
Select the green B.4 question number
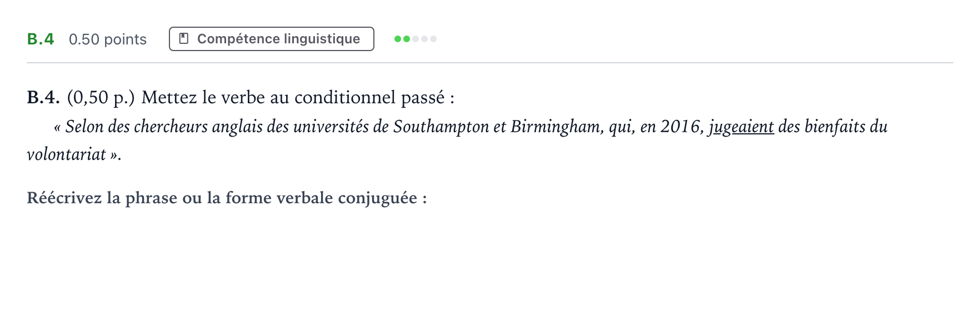tap(41, 39)
